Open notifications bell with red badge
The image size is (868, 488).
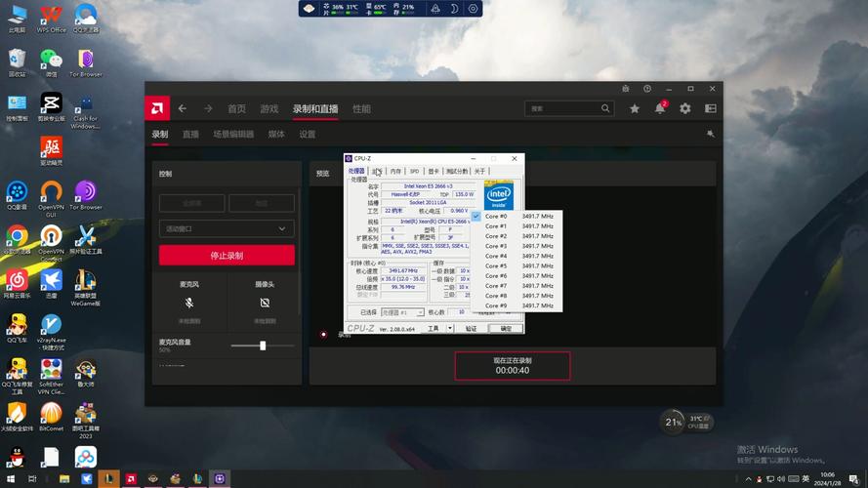pos(660,108)
